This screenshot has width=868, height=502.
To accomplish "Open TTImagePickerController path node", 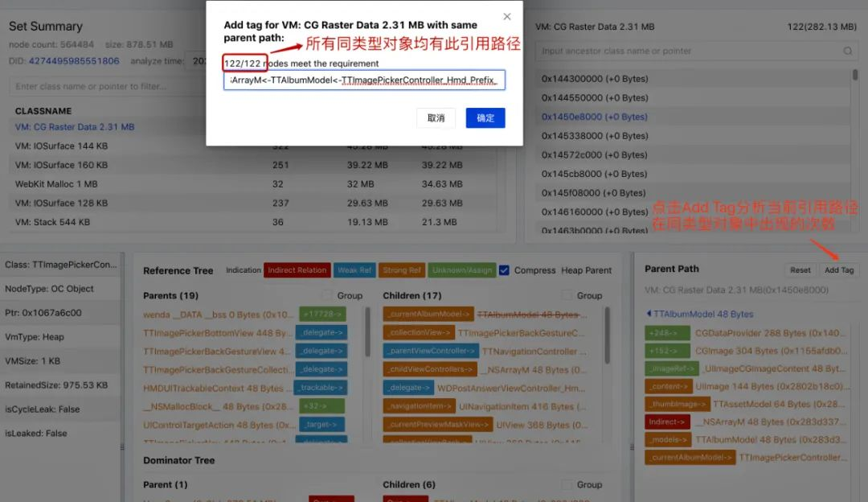I will click(793, 457).
